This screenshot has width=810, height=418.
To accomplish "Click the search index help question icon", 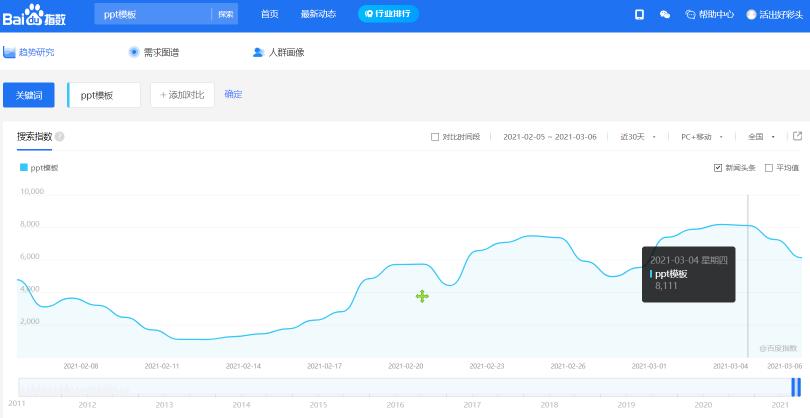I will (x=59, y=137).
